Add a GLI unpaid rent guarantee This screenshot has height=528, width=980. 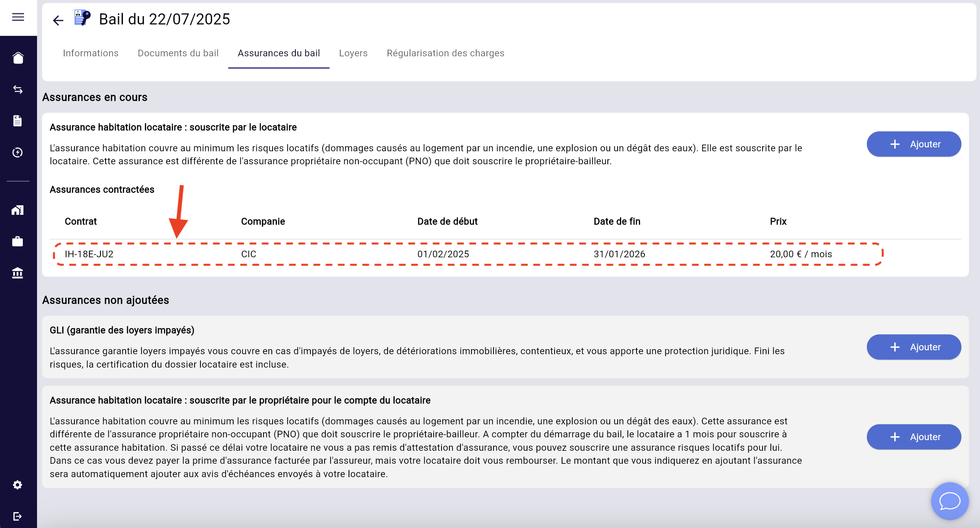coord(914,347)
